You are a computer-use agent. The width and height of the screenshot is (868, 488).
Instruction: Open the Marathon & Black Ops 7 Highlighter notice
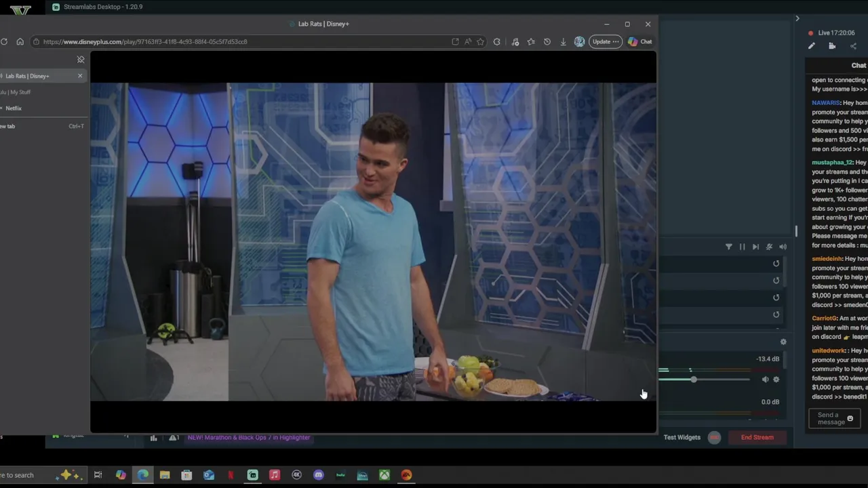click(x=249, y=437)
